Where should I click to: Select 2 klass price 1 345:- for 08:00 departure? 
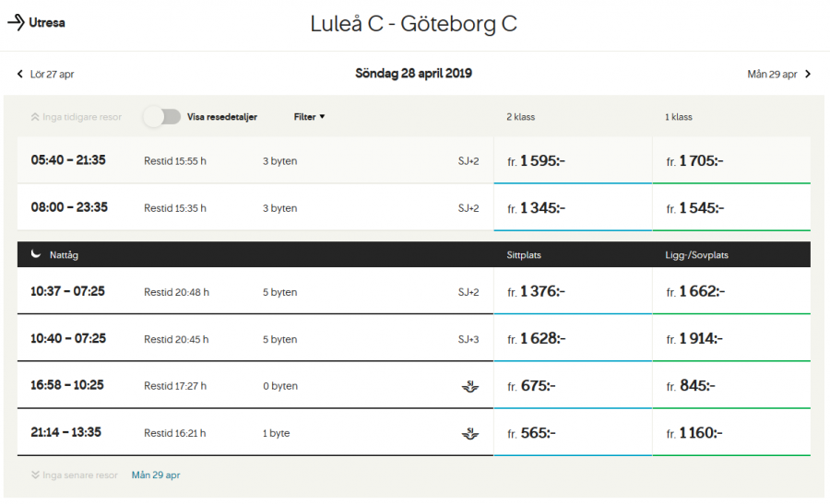(573, 208)
